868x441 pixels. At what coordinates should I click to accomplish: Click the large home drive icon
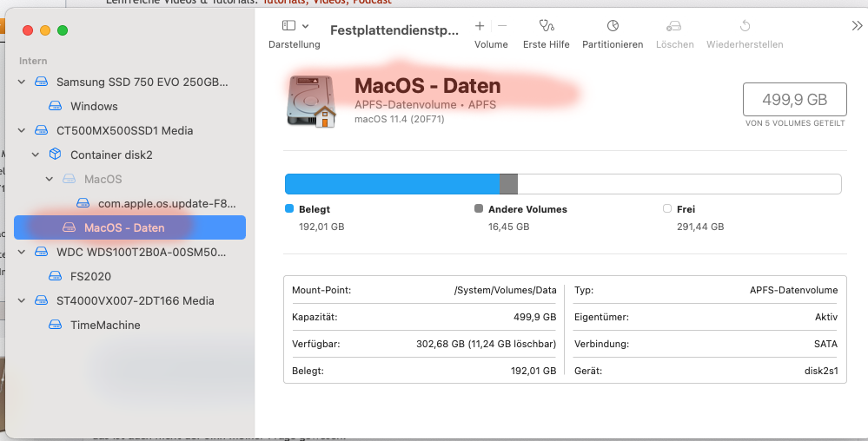click(x=312, y=102)
